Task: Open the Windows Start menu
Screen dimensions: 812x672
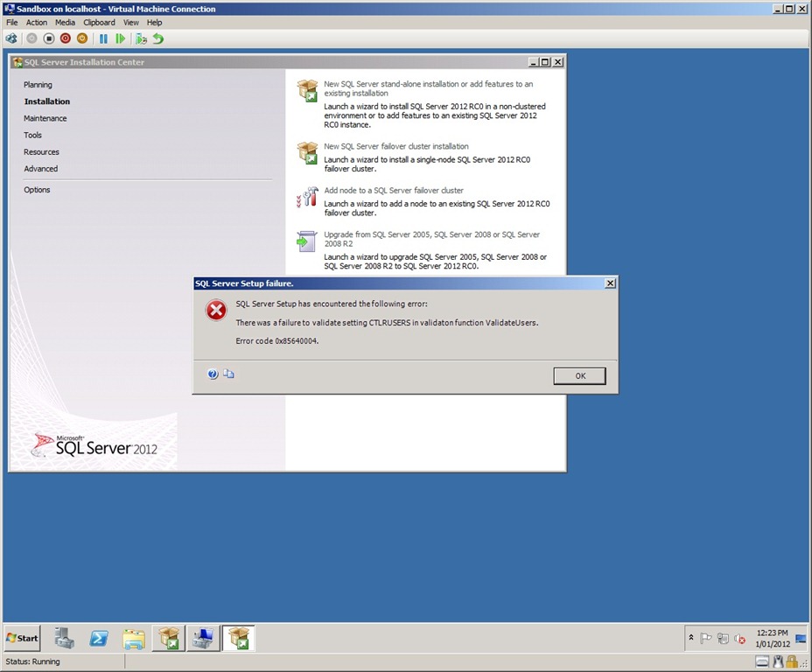Action: tap(23, 638)
